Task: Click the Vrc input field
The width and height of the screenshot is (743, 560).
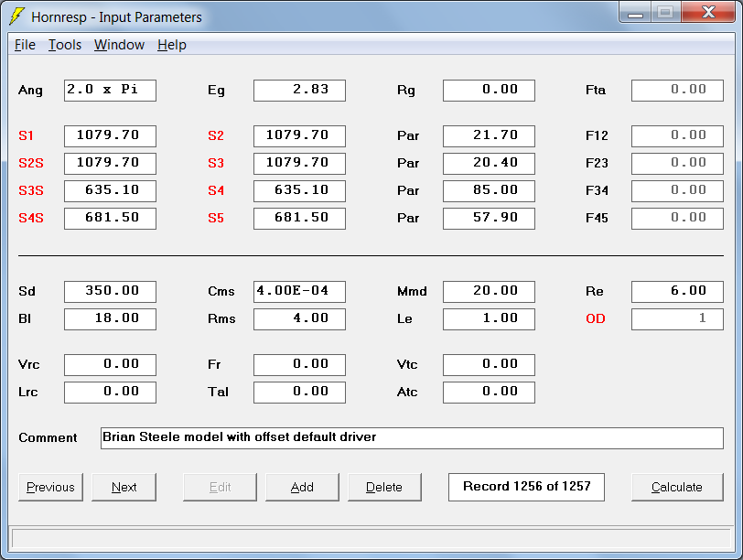Action: point(110,365)
